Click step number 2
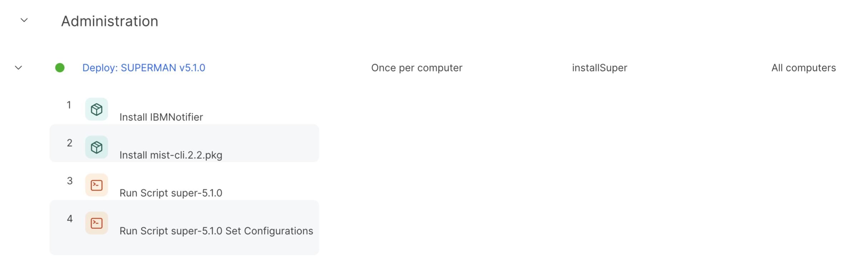Screen dimensions: 868x256 pos(70,143)
